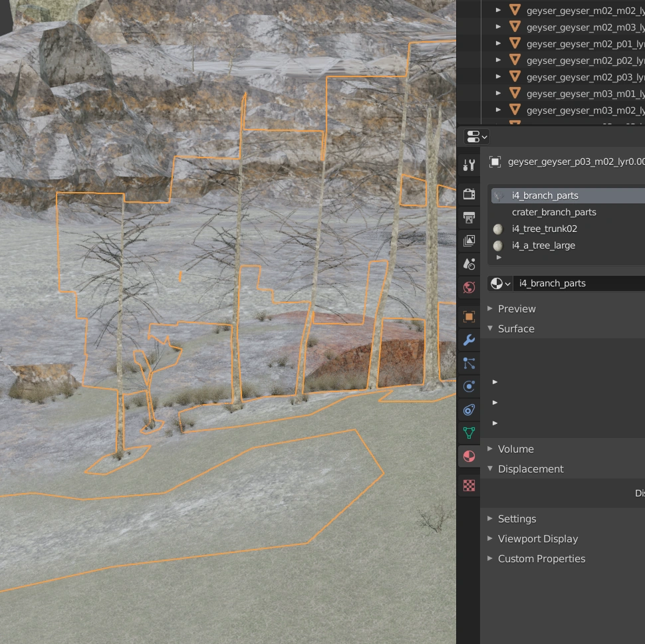This screenshot has width=645, height=644.
Task: Click mesh icon of geyser_geyser_m02_p01 row
Action: (x=515, y=44)
